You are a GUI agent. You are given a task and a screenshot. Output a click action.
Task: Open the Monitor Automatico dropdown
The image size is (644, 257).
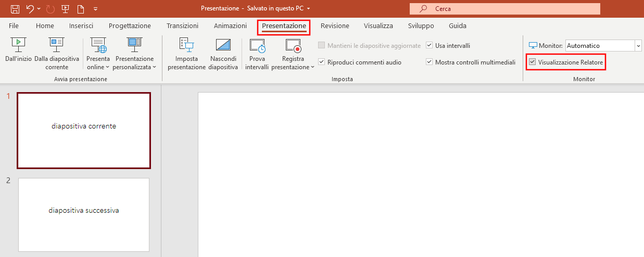pyautogui.click(x=638, y=46)
